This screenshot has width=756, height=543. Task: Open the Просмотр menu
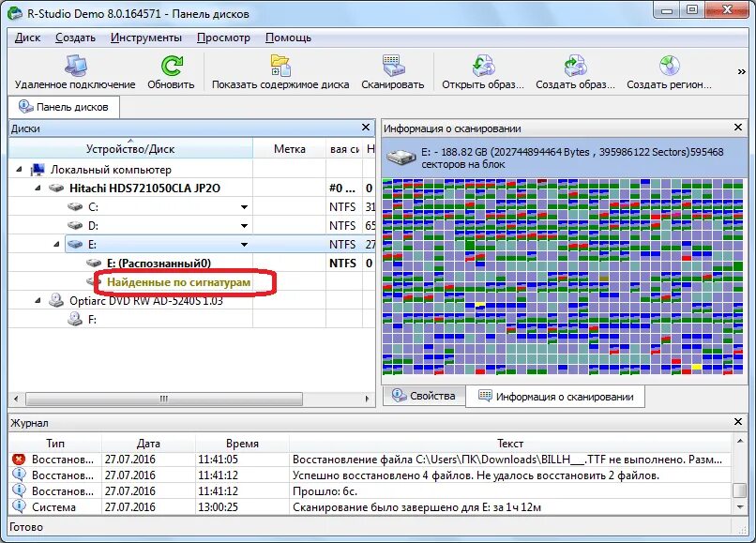coord(224,38)
